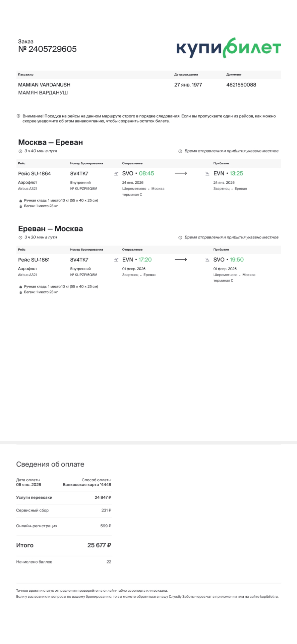Click info icon in Москва — Ереван section
Image resolution: width=297 pixels, height=644 pixels.
(180, 151)
